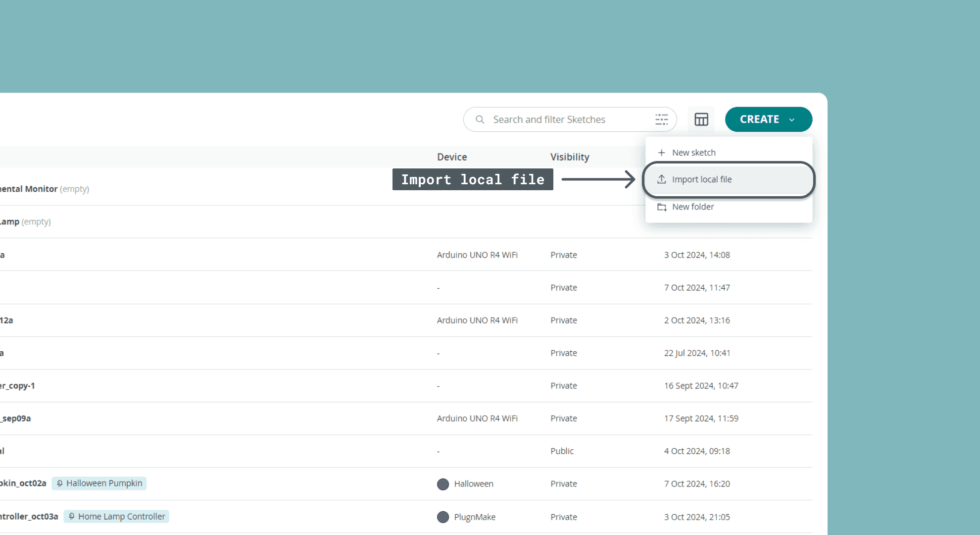980x535 pixels.
Task: Open the Halloween Pumpkin tag
Action: [x=99, y=483]
